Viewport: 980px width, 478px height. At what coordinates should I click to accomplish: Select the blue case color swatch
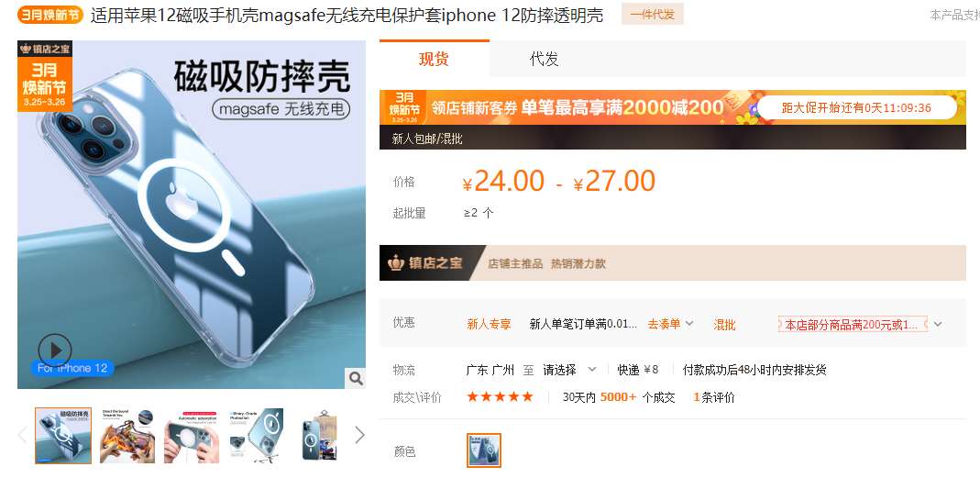(x=484, y=450)
